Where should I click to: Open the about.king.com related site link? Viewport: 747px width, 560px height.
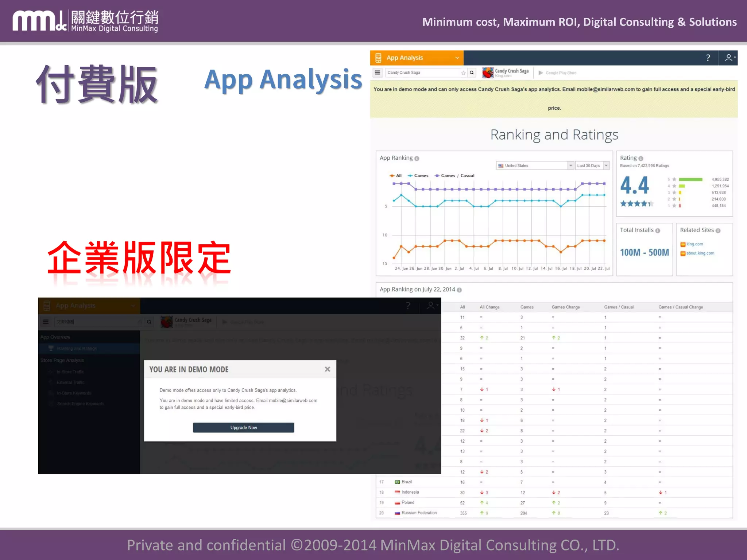click(700, 253)
